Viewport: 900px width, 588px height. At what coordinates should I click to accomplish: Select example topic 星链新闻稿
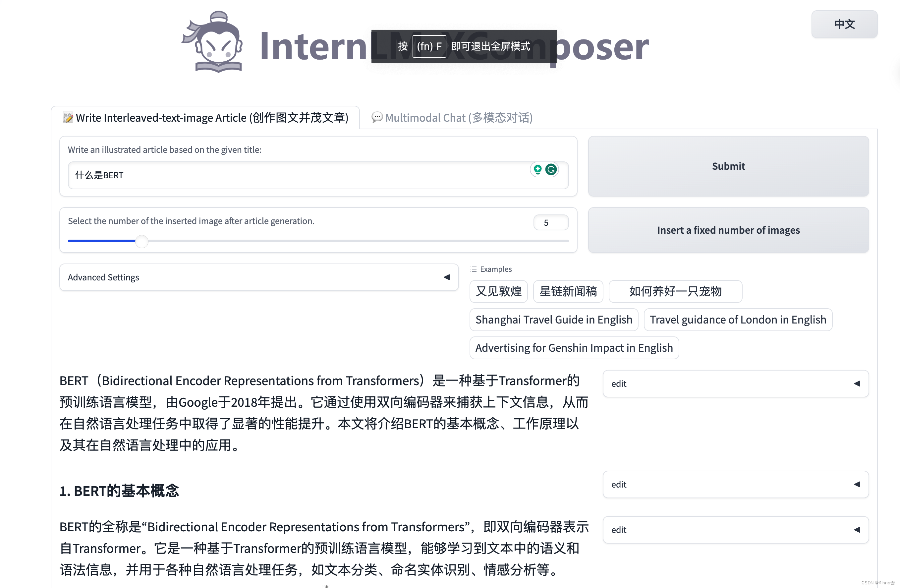tap(569, 291)
